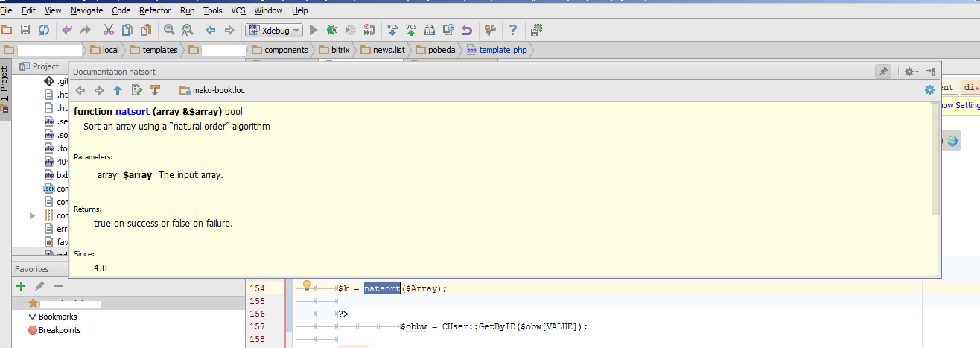Click the Run play arrow icon
Screen dimensions: 980x348
314,30
